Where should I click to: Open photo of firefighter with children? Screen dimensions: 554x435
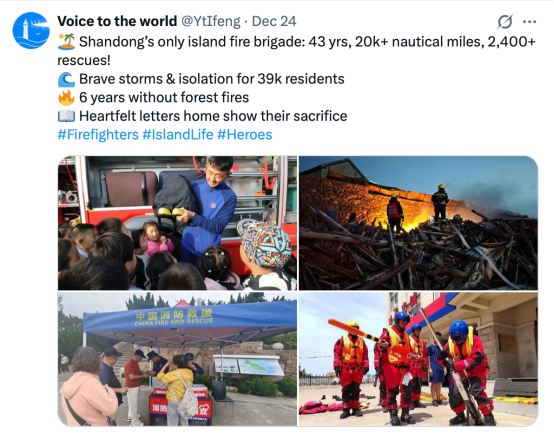tap(177, 223)
